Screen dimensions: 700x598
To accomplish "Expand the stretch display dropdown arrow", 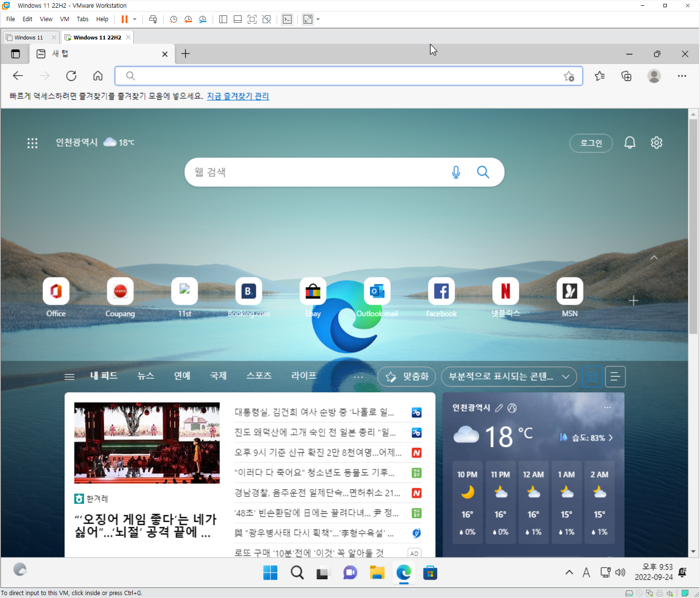I will [x=318, y=19].
